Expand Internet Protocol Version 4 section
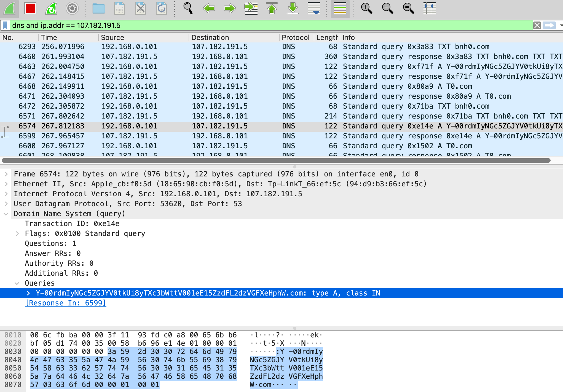The image size is (563, 392). tap(6, 194)
